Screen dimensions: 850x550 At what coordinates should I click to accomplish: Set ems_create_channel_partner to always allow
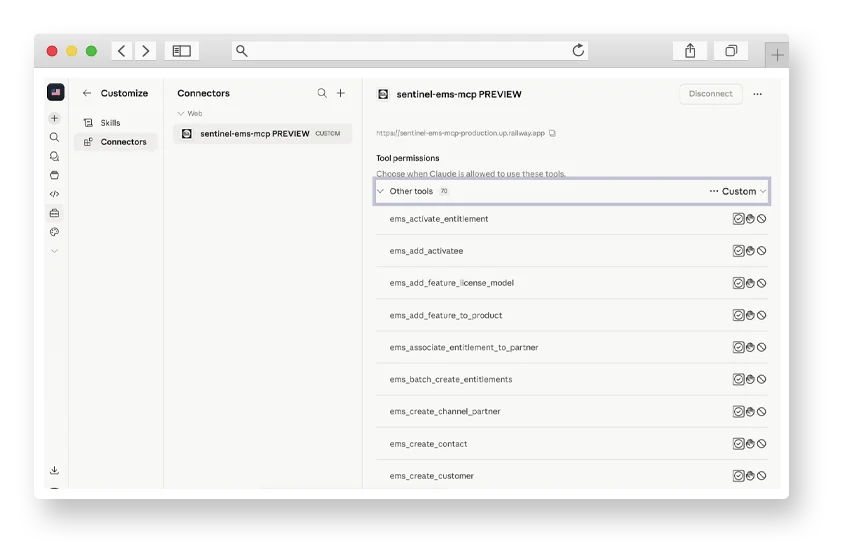pos(738,412)
